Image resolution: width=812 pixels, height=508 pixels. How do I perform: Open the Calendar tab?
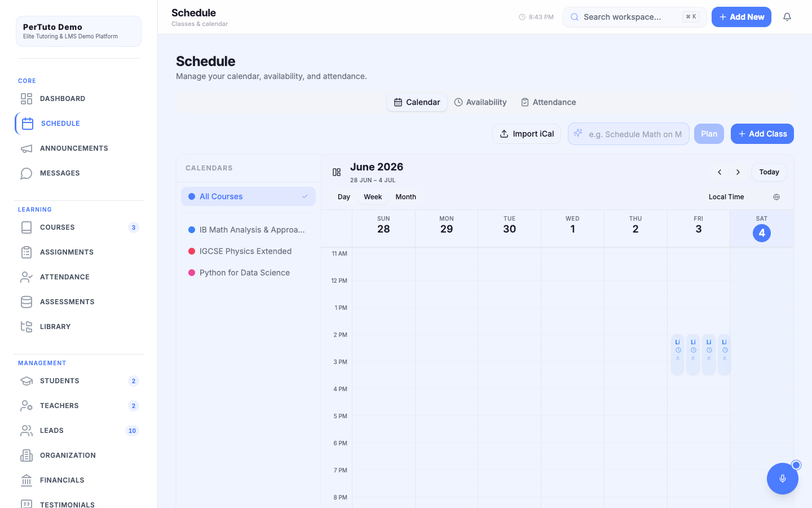point(417,102)
